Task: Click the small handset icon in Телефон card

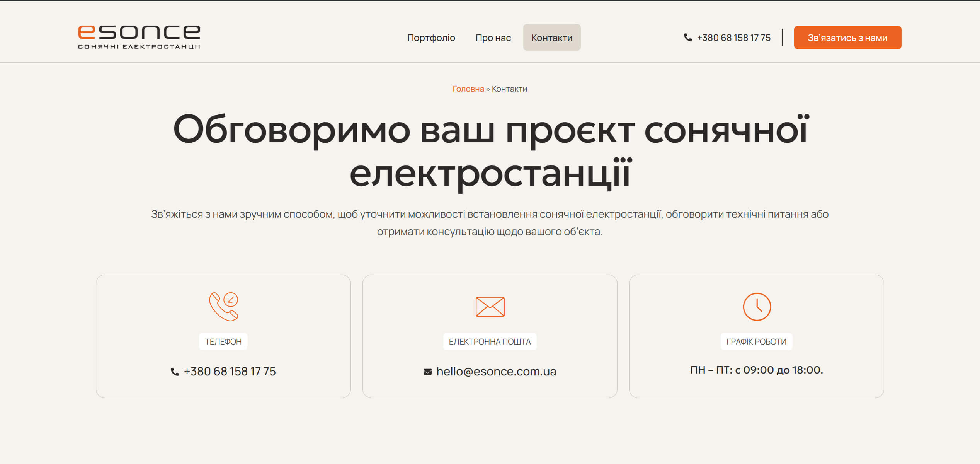Action: (175, 372)
